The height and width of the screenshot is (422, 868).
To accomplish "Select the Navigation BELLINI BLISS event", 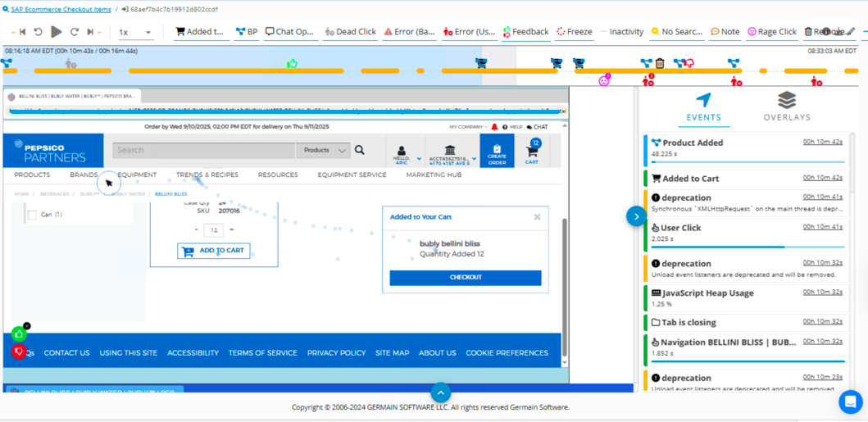I will 746,350.
